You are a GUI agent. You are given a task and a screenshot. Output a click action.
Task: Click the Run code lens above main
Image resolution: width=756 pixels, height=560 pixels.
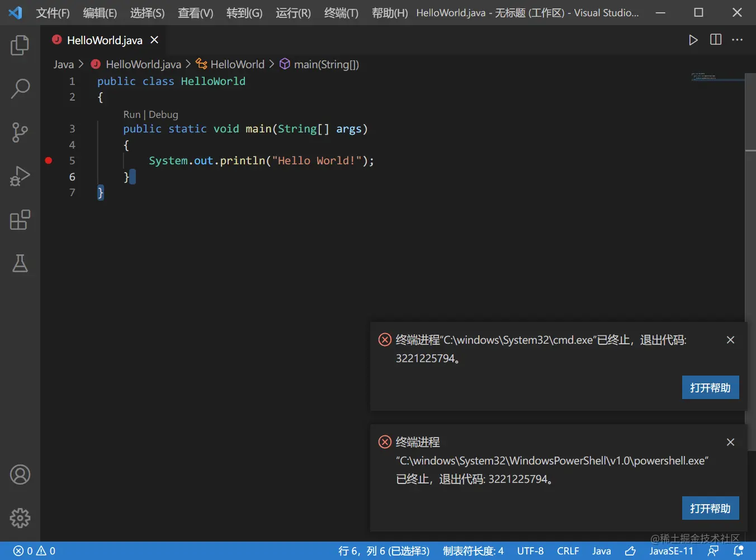132,114
